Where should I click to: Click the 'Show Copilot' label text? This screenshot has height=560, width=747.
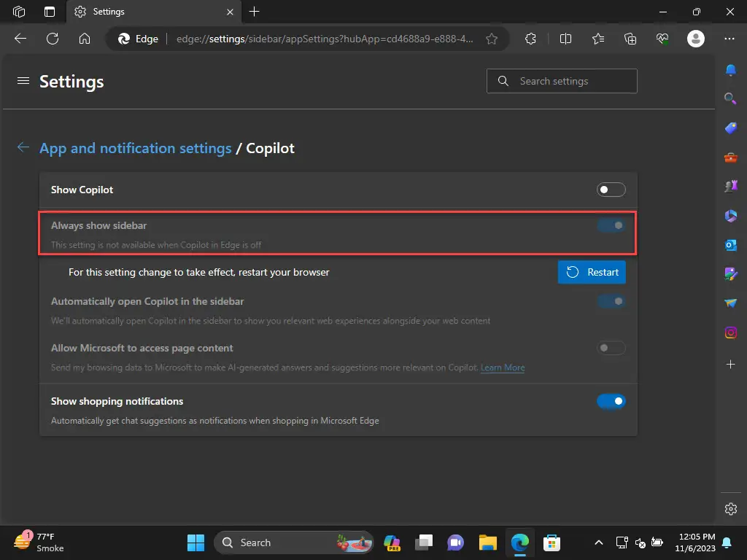[82, 190]
